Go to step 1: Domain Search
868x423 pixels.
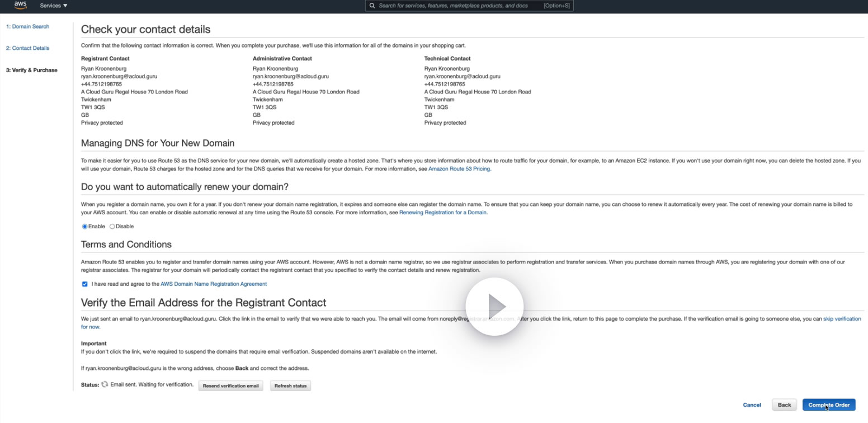tap(28, 26)
